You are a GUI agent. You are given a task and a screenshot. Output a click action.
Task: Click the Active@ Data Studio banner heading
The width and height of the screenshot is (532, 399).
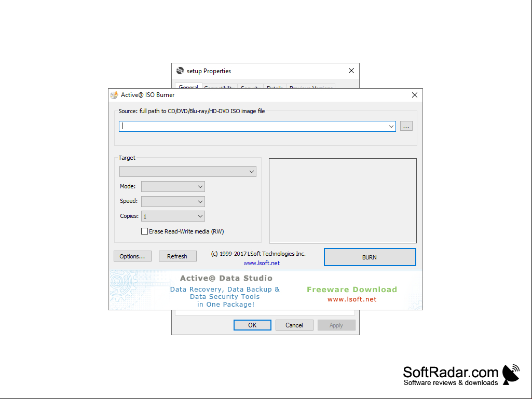pyautogui.click(x=226, y=278)
